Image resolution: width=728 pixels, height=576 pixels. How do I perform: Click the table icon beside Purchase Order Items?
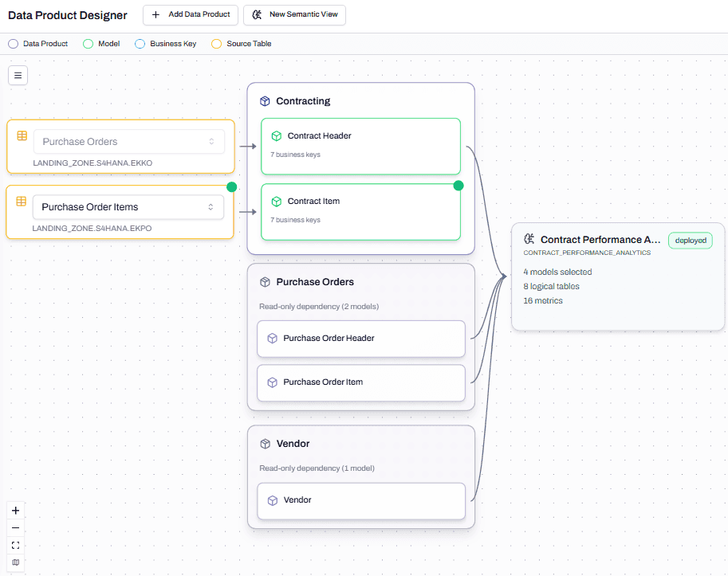pyautogui.click(x=22, y=201)
